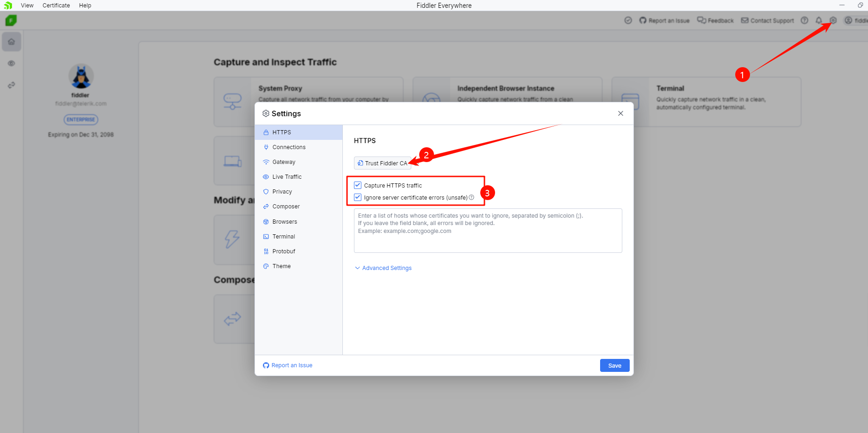Open the View menu

27,6
